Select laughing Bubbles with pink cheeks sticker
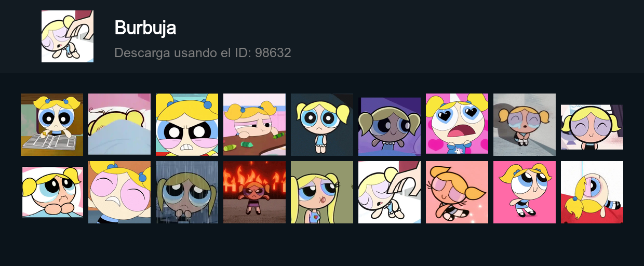The width and height of the screenshot is (644, 266). 119,192
